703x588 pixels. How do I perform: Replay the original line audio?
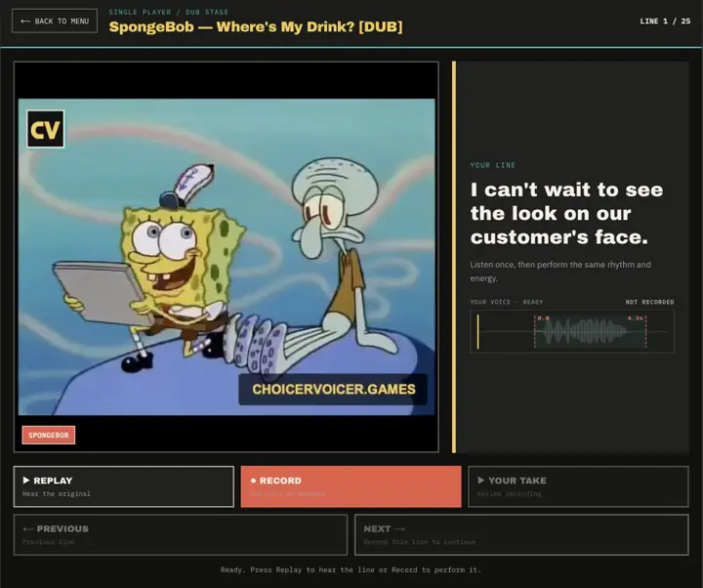(x=124, y=486)
